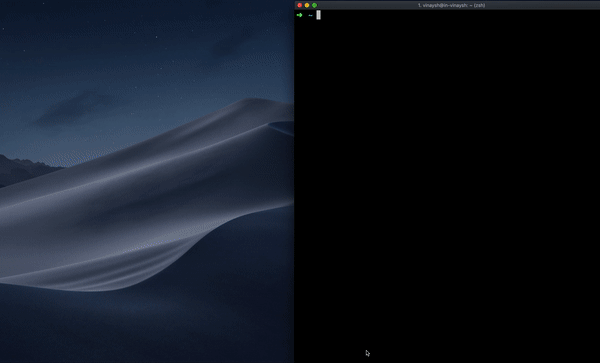Click the blinking block cursor
The image size is (600, 363).
click(318, 15)
